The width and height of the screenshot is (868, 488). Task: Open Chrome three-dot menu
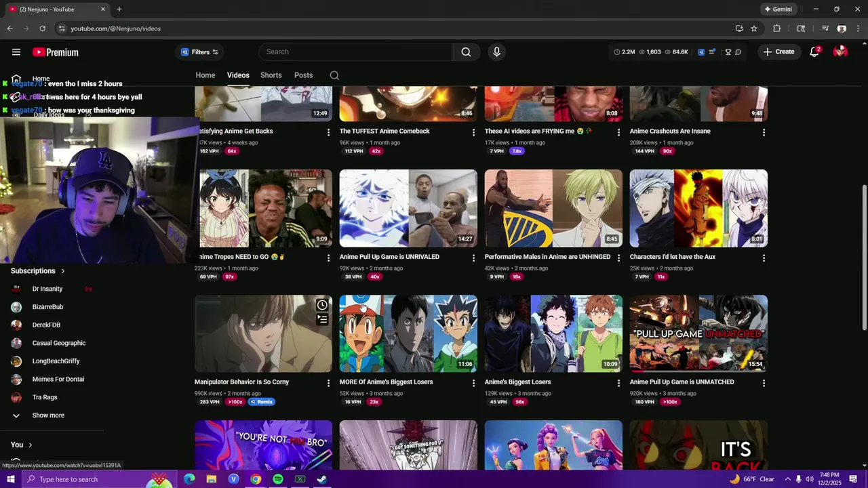[858, 28]
